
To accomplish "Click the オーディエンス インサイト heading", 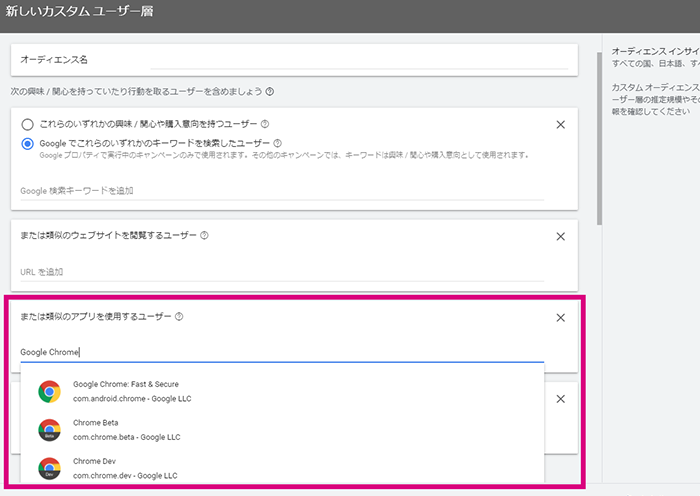I will [655, 51].
